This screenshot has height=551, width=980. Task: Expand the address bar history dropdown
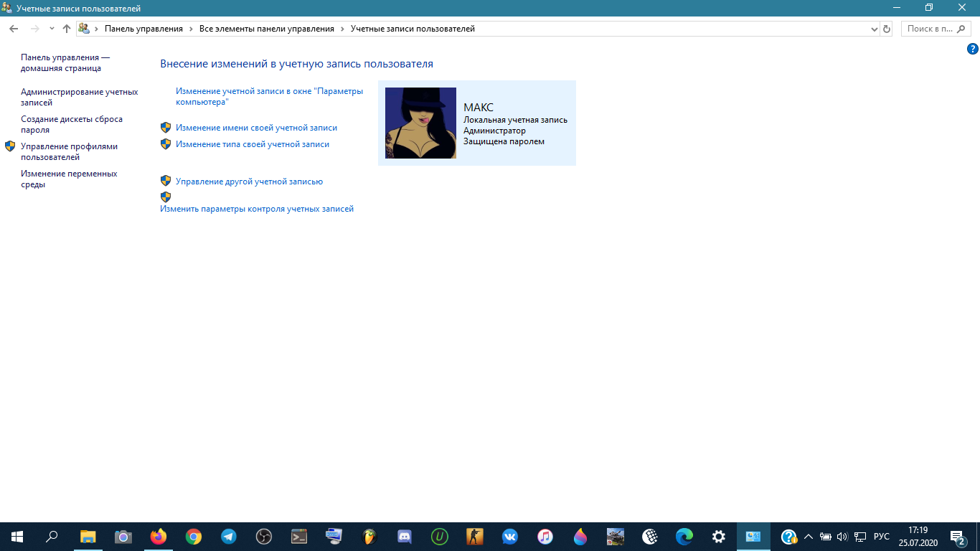click(874, 29)
